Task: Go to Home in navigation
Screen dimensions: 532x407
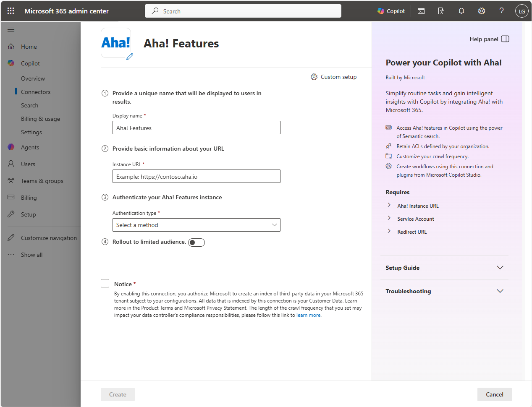Action: click(x=29, y=47)
